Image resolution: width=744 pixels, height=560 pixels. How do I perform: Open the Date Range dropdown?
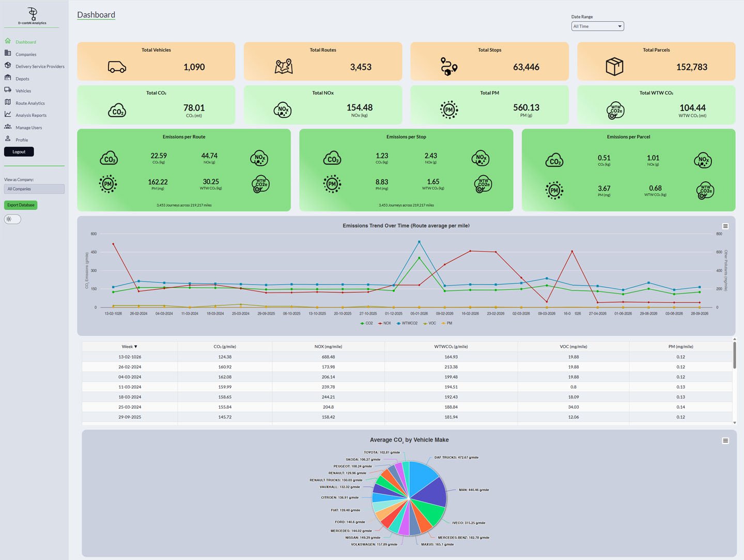point(597,26)
